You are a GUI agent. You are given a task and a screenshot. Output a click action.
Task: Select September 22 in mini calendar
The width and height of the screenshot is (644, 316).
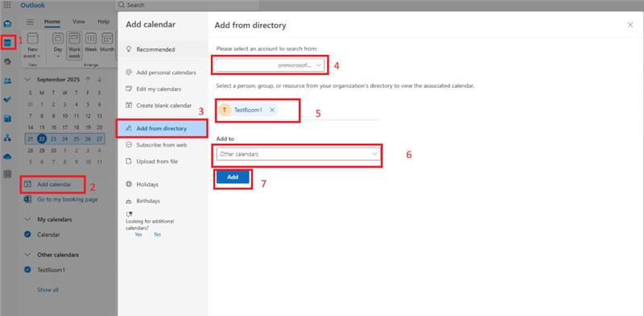[42, 139]
